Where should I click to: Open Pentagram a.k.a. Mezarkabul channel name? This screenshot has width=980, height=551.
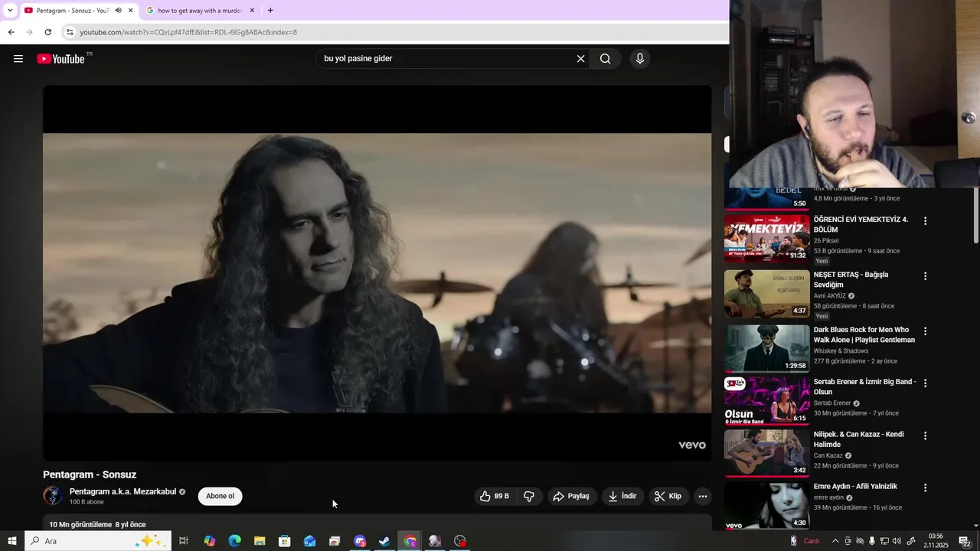pos(122,491)
